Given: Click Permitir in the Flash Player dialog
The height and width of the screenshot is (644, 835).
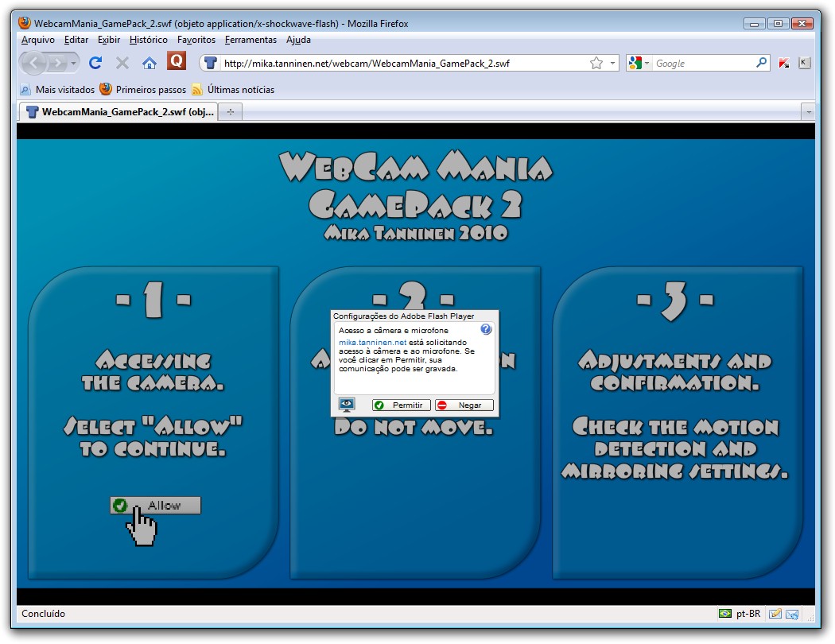Looking at the screenshot, I should [x=401, y=405].
